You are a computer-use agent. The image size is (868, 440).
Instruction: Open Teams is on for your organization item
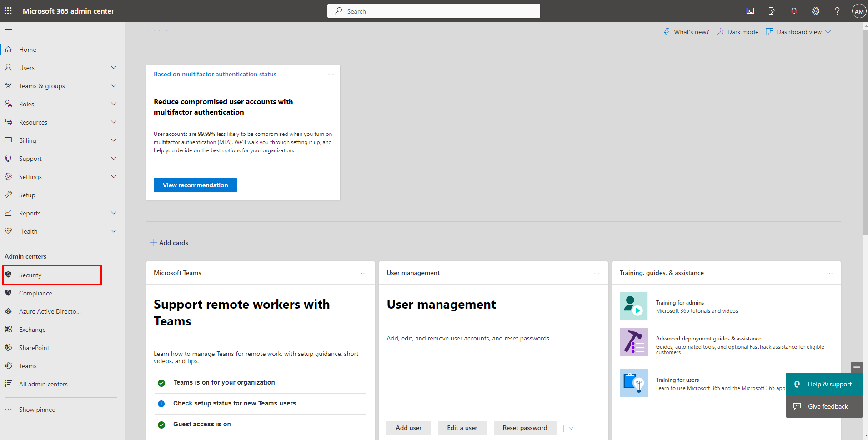coord(224,382)
